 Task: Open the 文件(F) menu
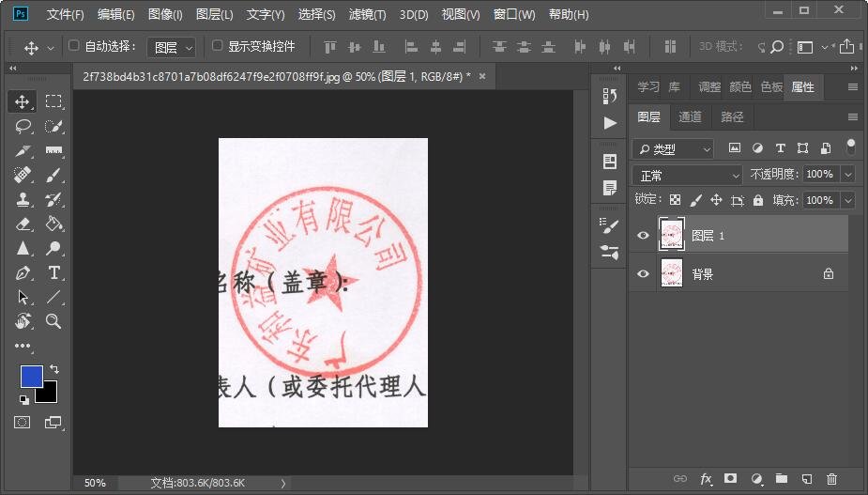66,14
